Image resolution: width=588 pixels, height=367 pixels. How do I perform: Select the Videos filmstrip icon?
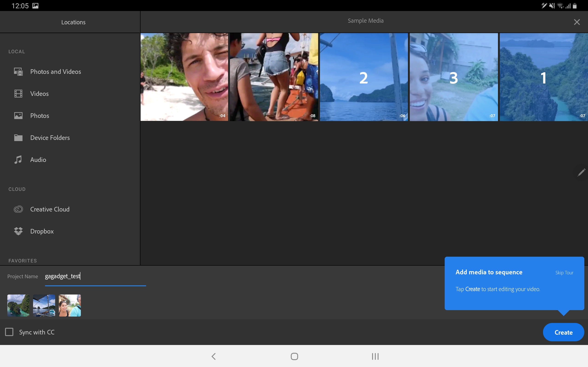(x=18, y=94)
